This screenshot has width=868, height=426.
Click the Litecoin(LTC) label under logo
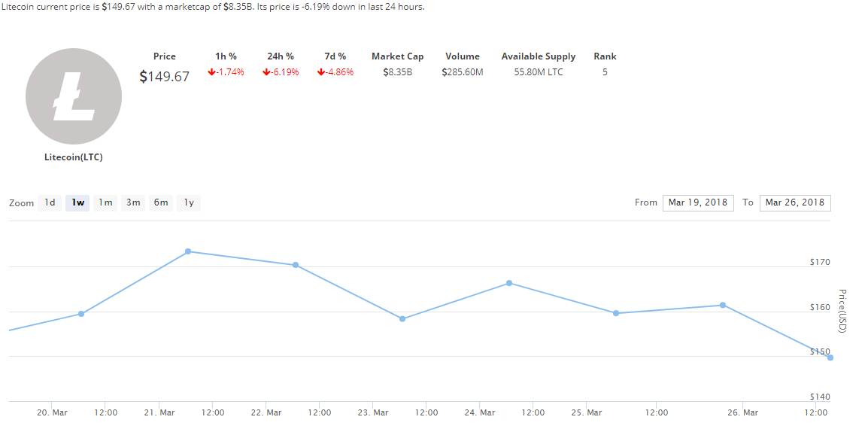tap(74, 157)
